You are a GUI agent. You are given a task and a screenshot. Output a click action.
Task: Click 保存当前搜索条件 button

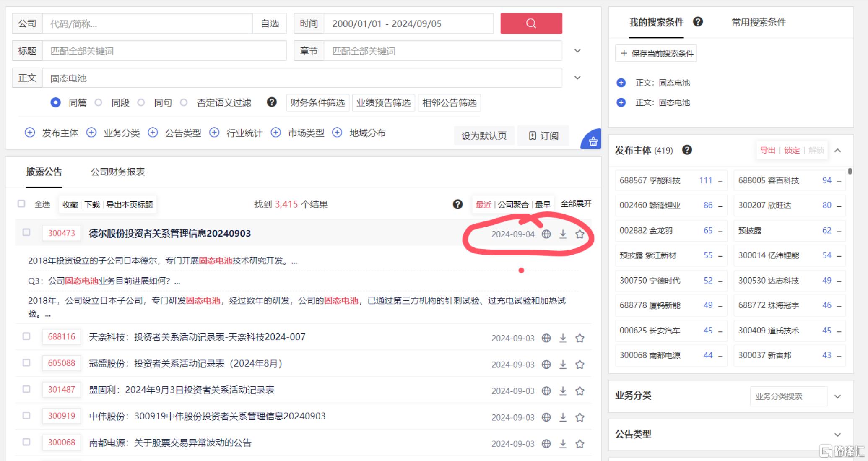656,53
